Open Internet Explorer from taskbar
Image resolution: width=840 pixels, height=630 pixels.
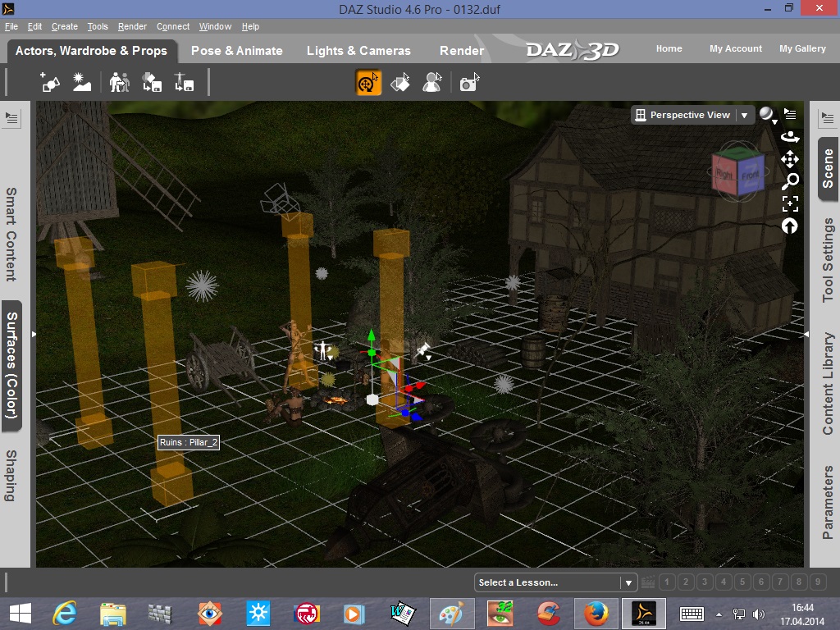(65, 614)
